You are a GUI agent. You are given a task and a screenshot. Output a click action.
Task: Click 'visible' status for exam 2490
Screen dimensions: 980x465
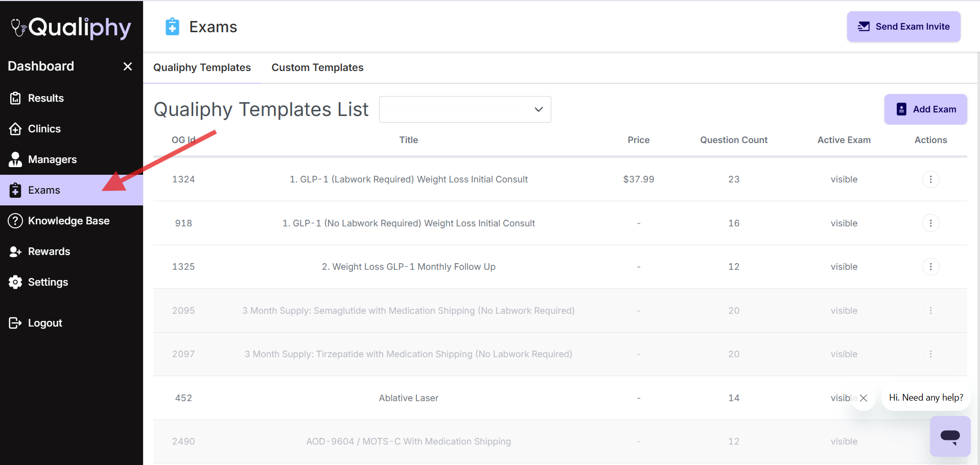tap(844, 441)
